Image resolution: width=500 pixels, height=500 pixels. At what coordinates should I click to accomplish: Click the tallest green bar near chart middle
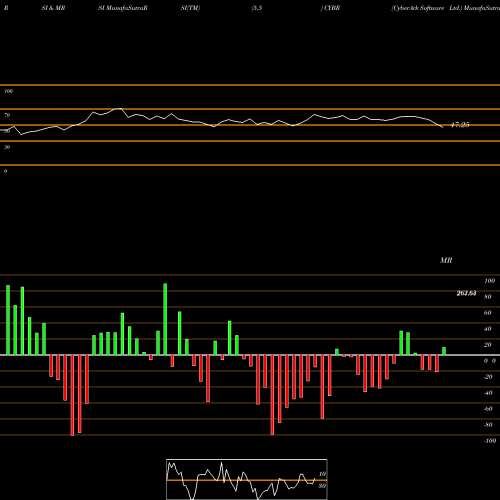(x=165, y=319)
